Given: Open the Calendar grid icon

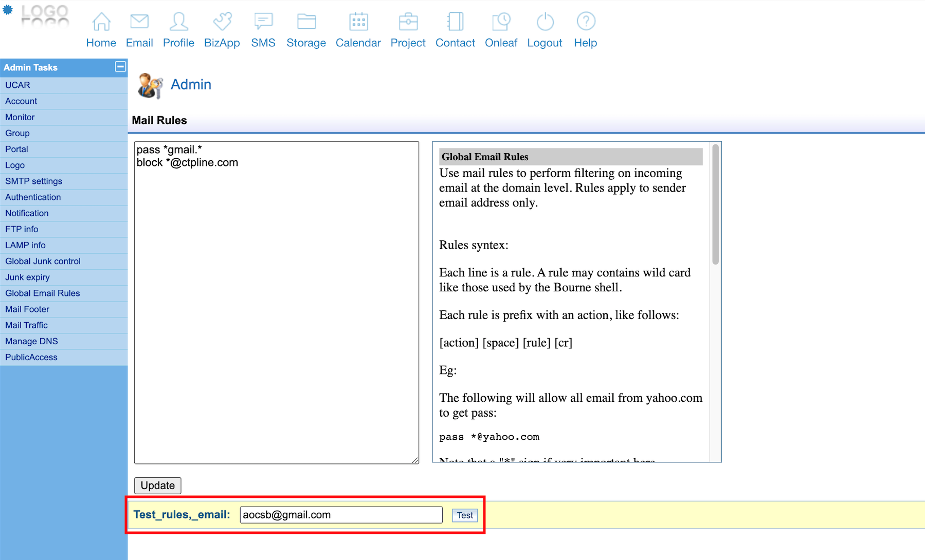Looking at the screenshot, I should click(x=358, y=22).
